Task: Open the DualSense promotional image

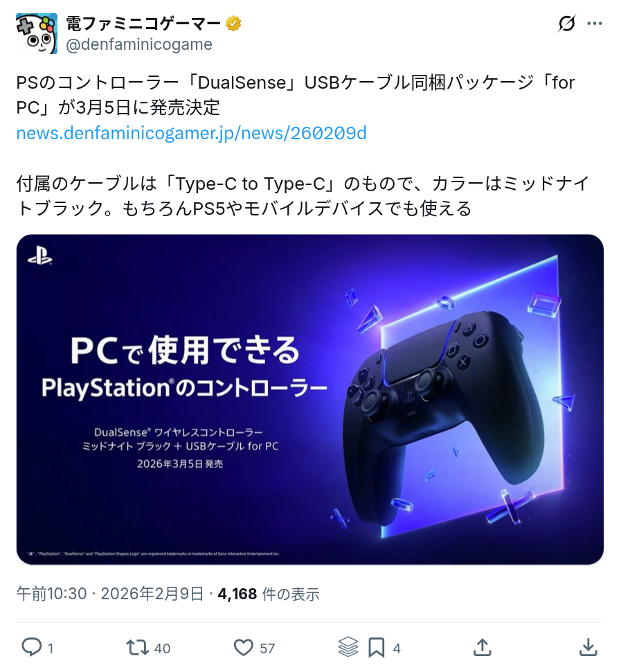Action: click(x=310, y=400)
